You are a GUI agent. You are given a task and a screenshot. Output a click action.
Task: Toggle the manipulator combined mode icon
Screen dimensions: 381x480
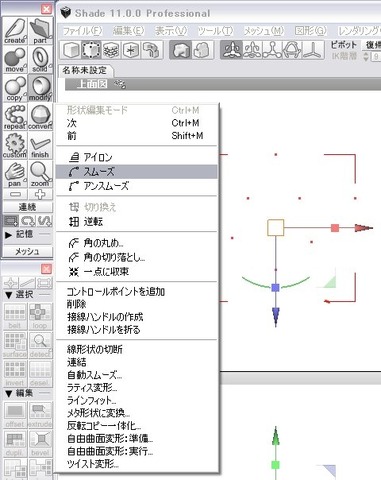(x=231, y=50)
